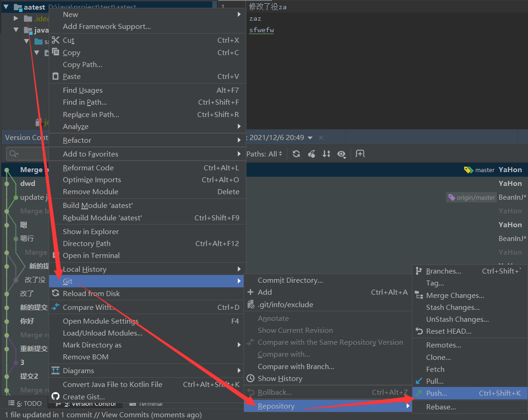Screen dimensions: 528x420
Task: Click the Copy pages icon
Action: coord(56,52)
